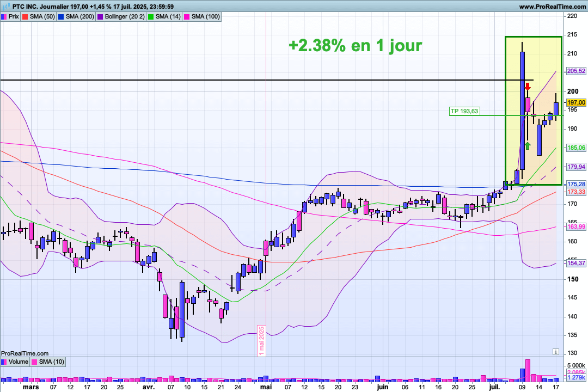Click the 190 price axis label

click(572, 128)
